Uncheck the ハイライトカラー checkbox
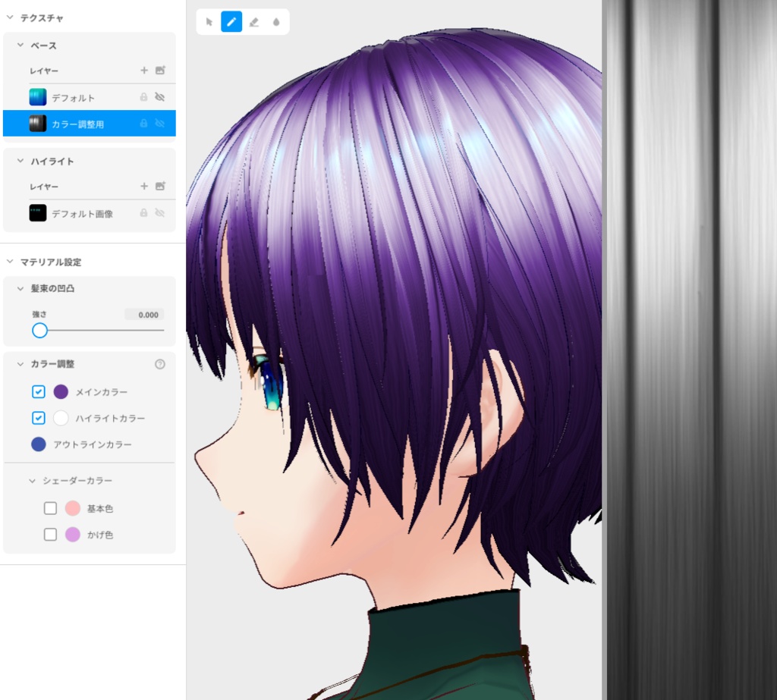This screenshot has width=777, height=700. coord(38,418)
